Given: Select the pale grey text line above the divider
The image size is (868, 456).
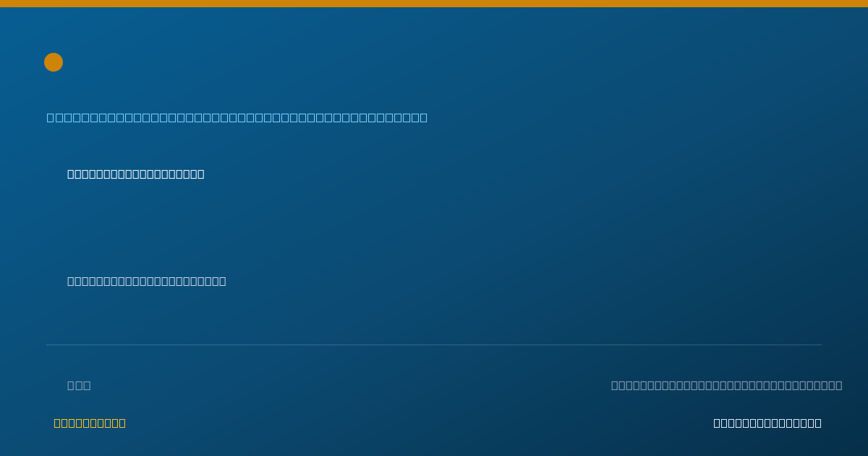Looking at the screenshot, I should tap(147, 281).
